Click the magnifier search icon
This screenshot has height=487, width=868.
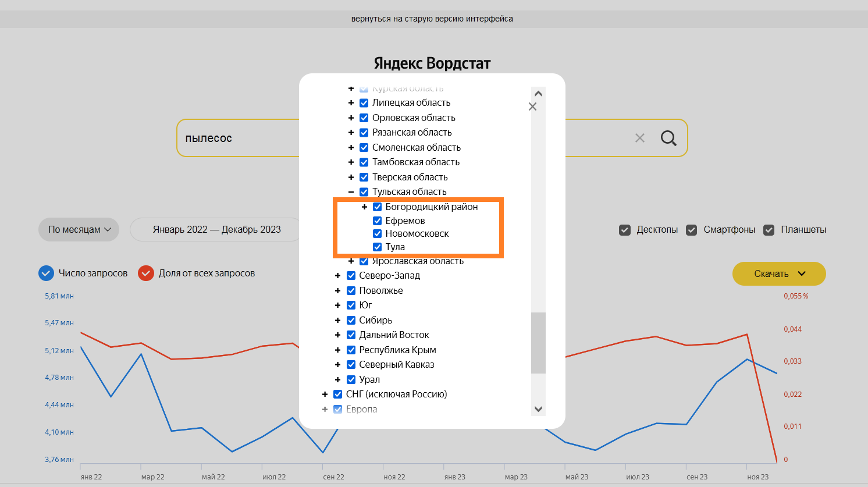(668, 138)
